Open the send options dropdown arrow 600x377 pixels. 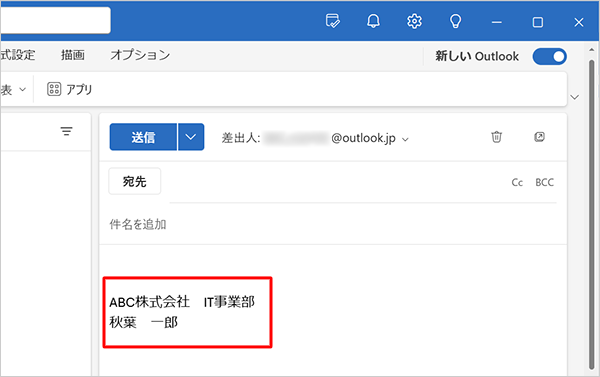pos(191,137)
